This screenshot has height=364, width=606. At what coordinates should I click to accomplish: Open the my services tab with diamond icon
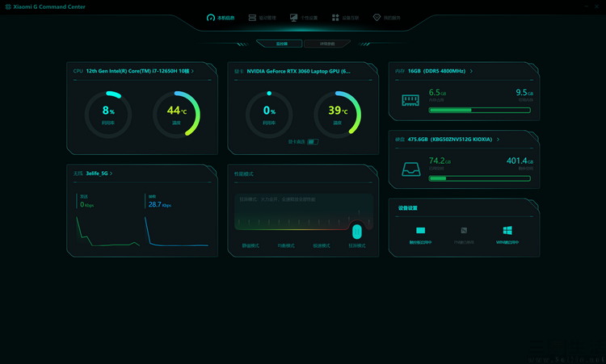click(386, 18)
